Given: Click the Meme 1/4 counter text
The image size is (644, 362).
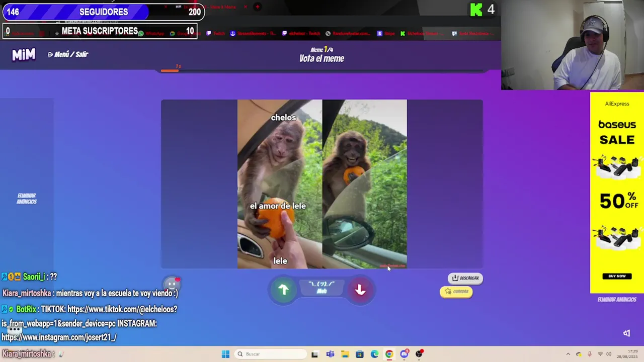Looking at the screenshot, I should point(322,49).
